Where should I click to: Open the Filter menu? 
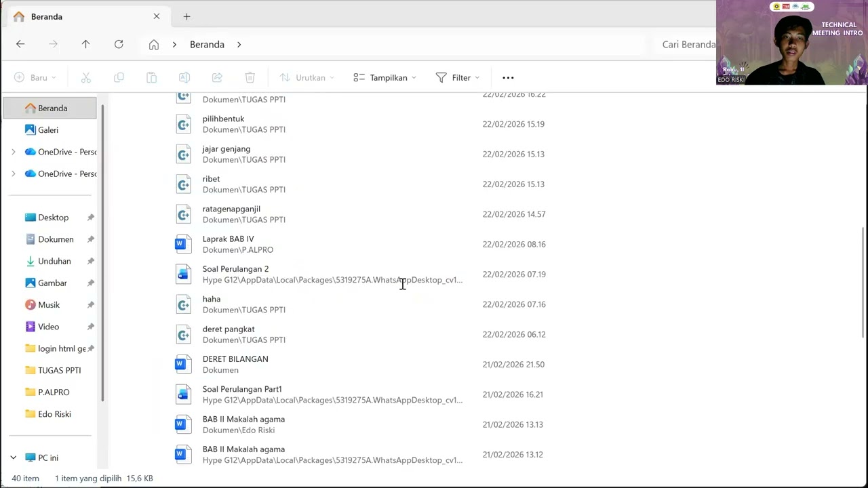click(x=458, y=77)
